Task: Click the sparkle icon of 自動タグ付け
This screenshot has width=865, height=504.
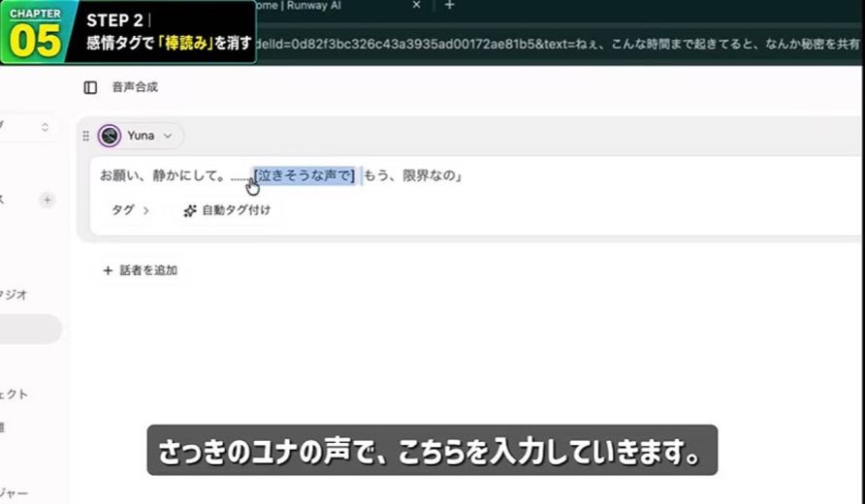Action: [190, 210]
